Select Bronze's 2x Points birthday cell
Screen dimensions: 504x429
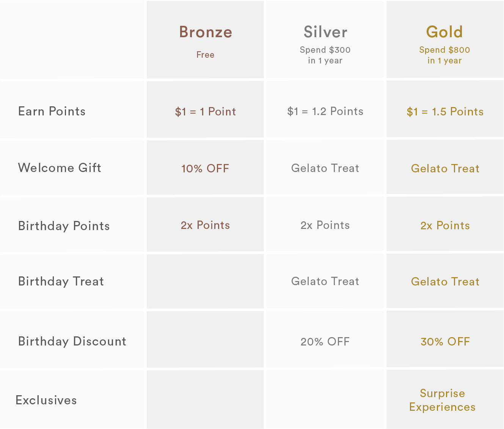pyautogui.click(x=205, y=225)
